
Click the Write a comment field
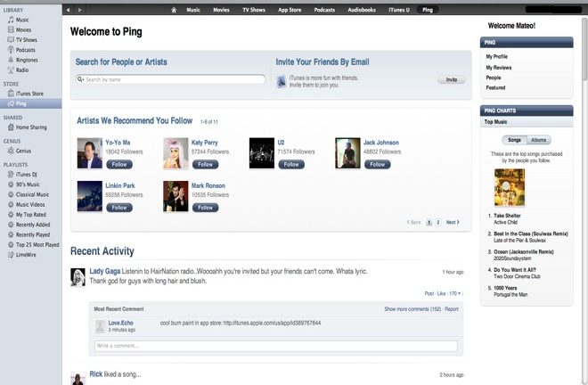point(276,346)
